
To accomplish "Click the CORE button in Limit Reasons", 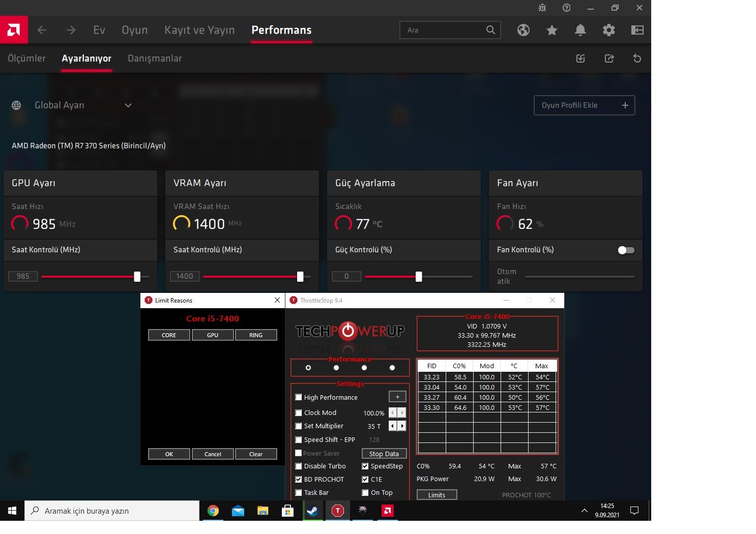I will coord(169,335).
